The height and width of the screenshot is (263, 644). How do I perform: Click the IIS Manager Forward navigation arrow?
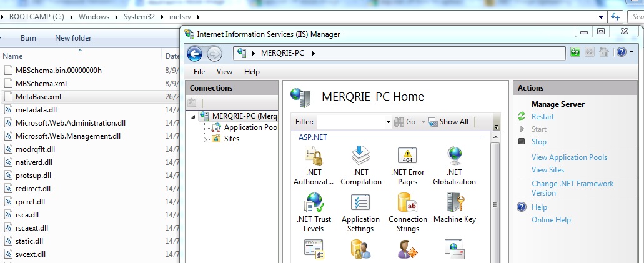(x=214, y=54)
